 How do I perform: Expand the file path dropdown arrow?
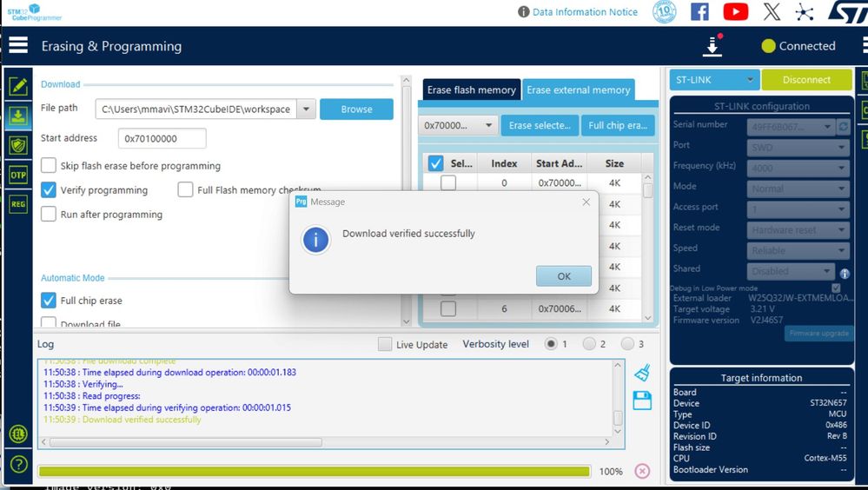[306, 109]
